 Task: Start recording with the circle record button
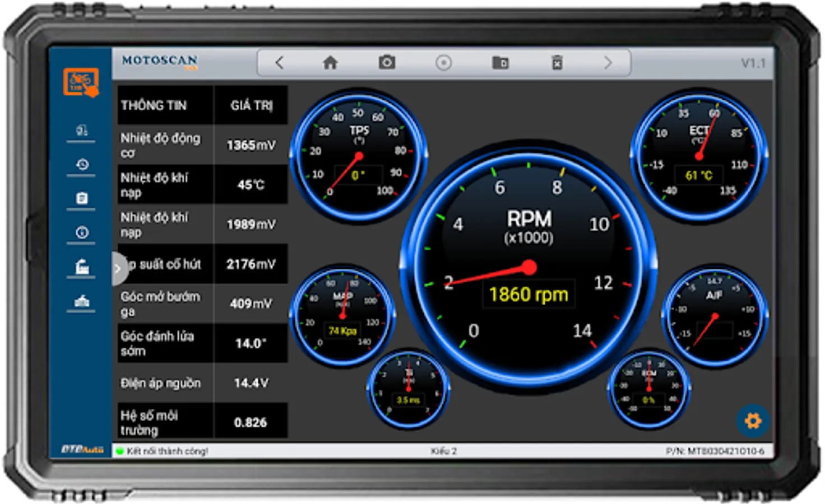(x=443, y=63)
